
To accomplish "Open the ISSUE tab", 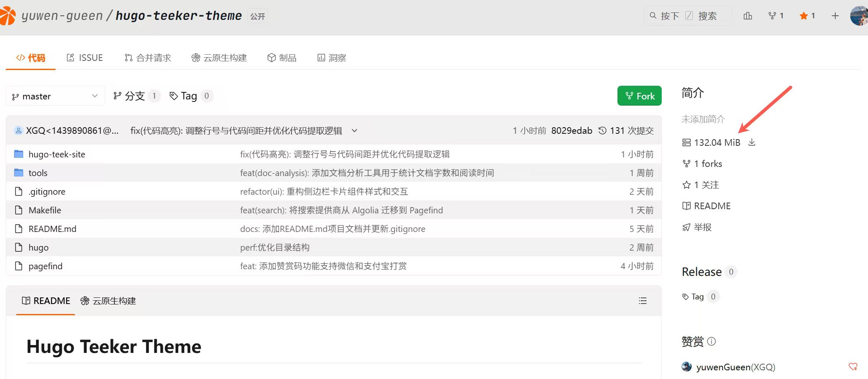I will pyautogui.click(x=85, y=58).
